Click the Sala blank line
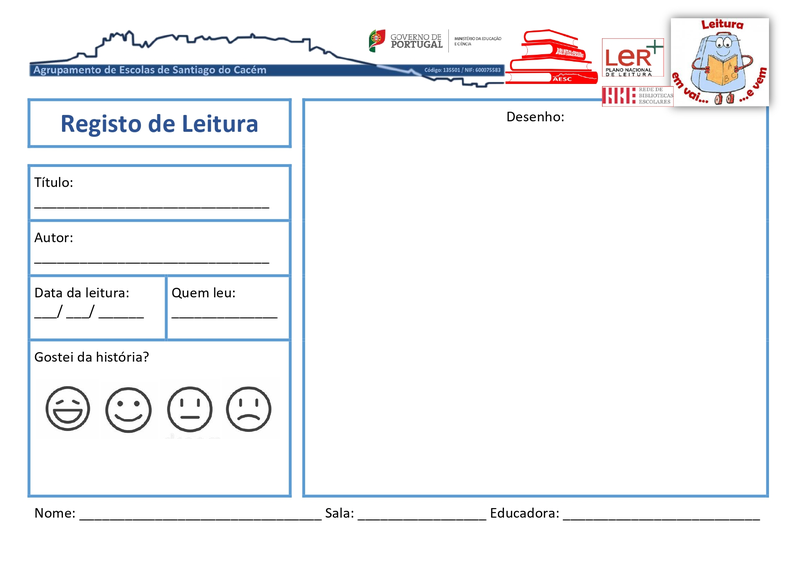 pyautogui.click(x=421, y=517)
